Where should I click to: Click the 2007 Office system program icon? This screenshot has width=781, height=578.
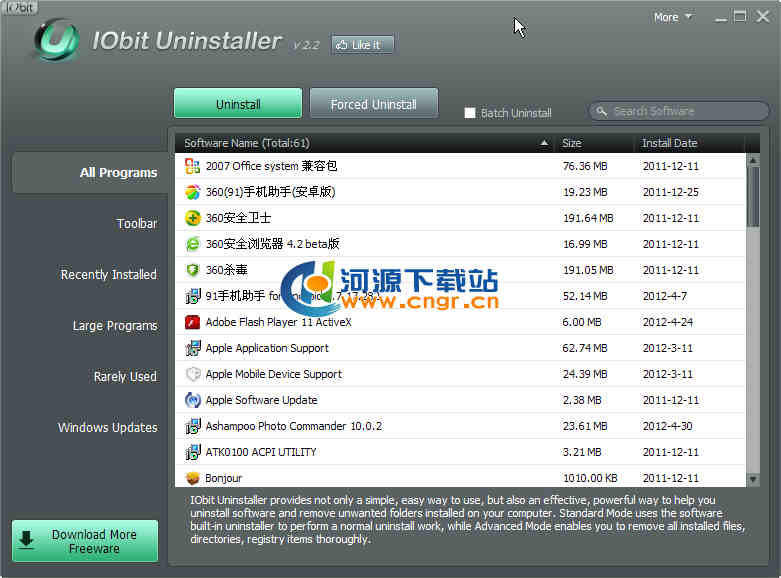click(x=192, y=166)
